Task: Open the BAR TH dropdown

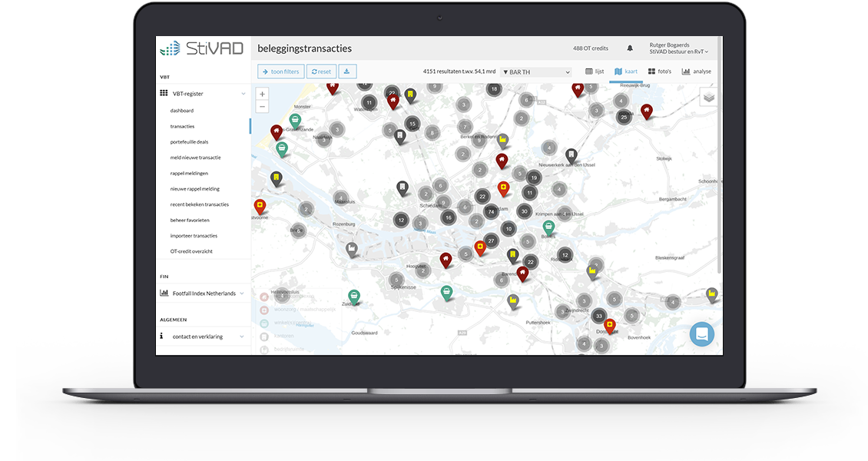Action: (x=536, y=72)
